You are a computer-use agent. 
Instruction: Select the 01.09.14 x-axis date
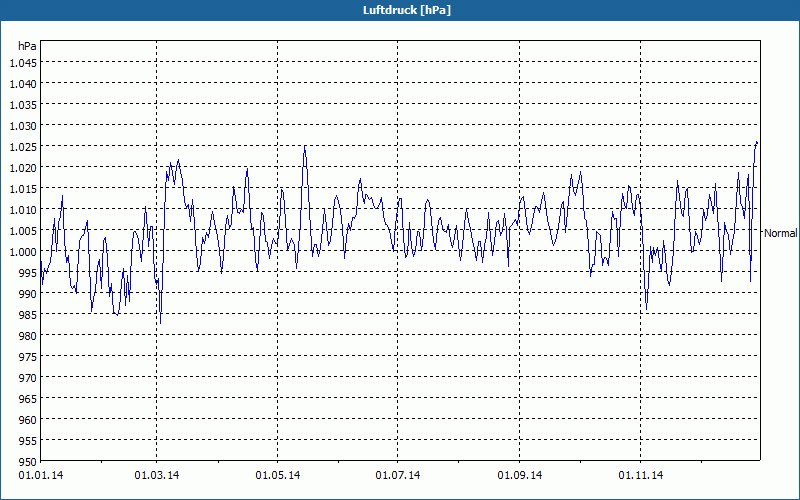(520, 475)
